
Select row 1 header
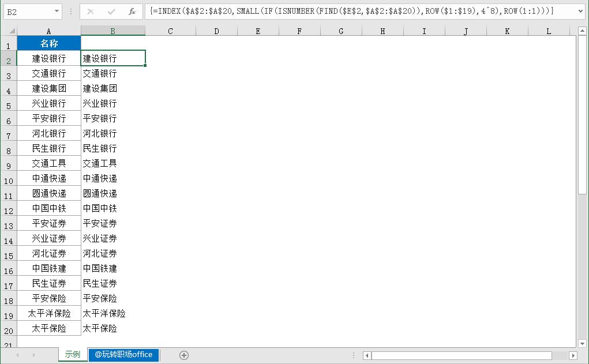(x=9, y=43)
